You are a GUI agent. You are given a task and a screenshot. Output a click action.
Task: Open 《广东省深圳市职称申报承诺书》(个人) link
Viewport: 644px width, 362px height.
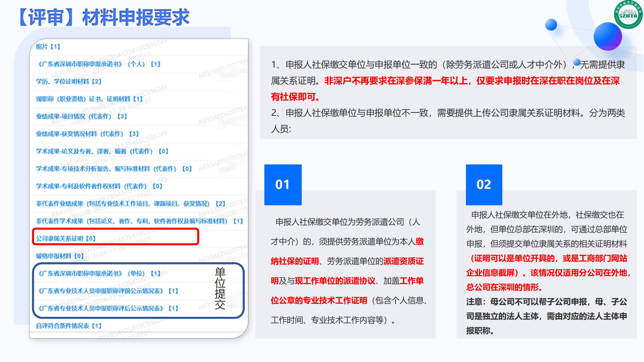tap(99, 64)
